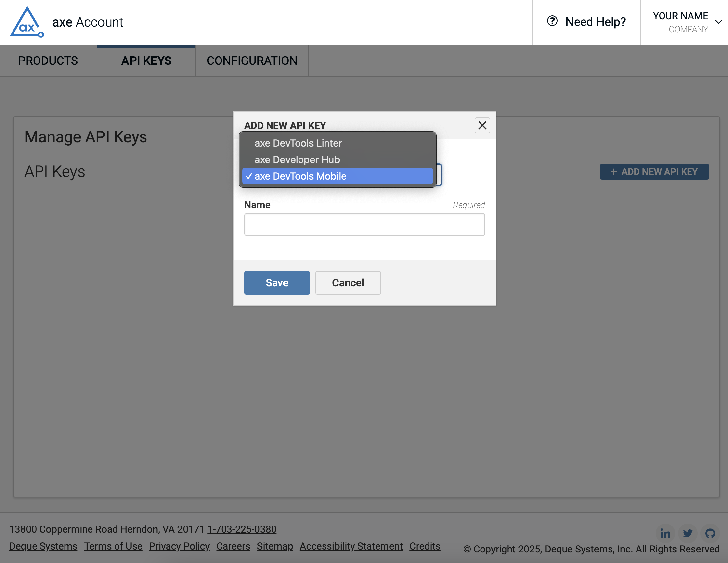Open the Accessibility Statement link
The image size is (728, 563).
pos(351,546)
